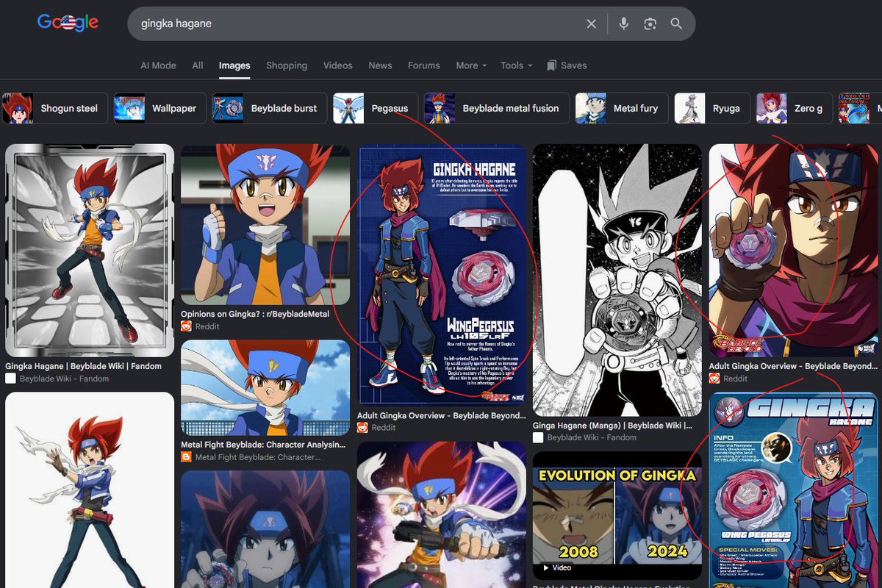
Task: Click the Google logo
Action: click(68, 24)
